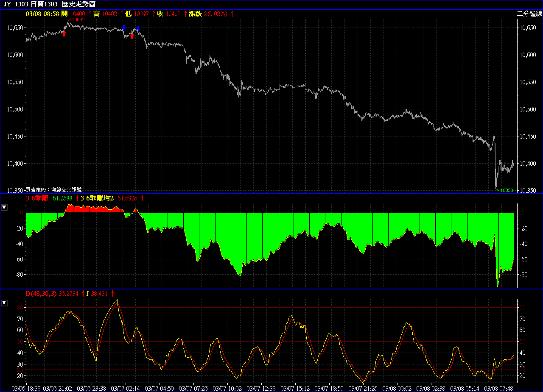Image resolution: width=543 pixels, height=392 pixels.
Task: Click the 03/07 12:38 date label
Action: (261, 388)
